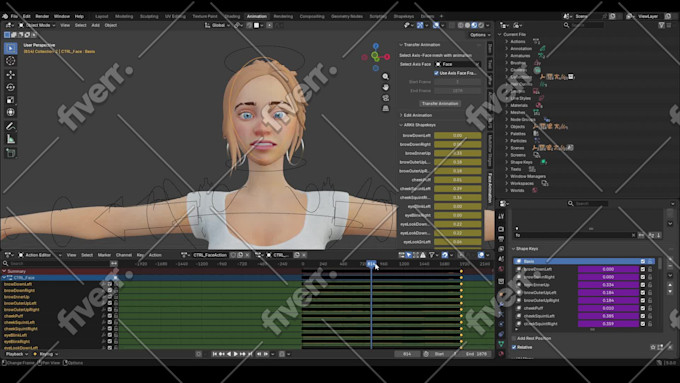Viewport: 680px width, 383px height.
Task: Toggle cheekPuff channel checkbox in Action Editor
Action: pos(109,316)
